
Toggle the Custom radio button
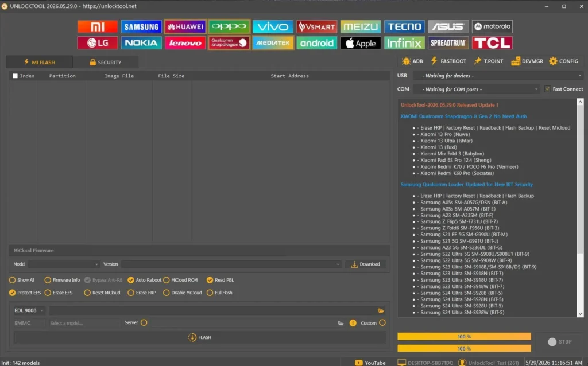(382, 322)
